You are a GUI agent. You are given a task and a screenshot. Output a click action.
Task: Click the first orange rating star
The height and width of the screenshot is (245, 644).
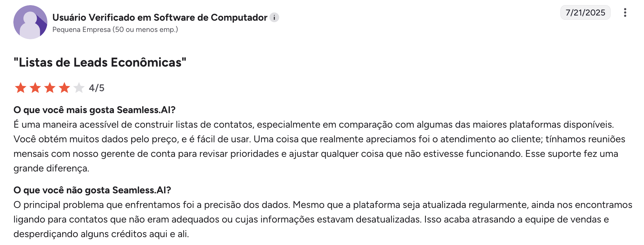(x=21, y=88)
